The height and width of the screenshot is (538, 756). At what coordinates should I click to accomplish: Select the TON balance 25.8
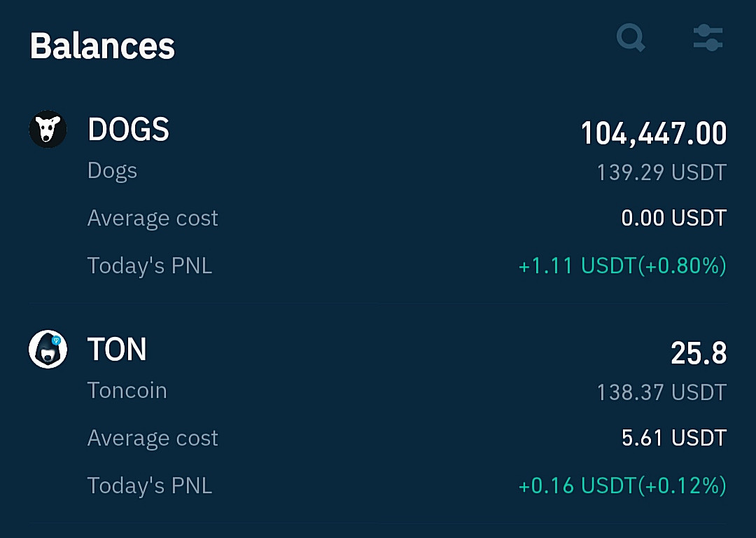pos(699,354)
